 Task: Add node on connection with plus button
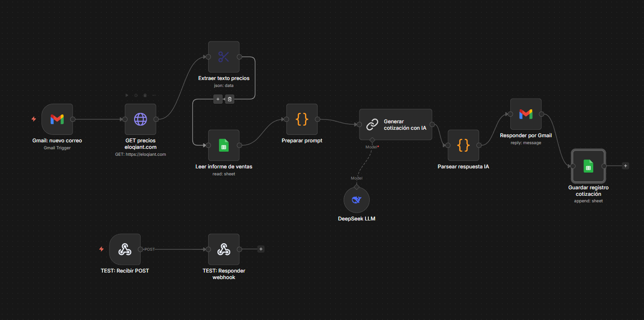[x=217, y=99]
